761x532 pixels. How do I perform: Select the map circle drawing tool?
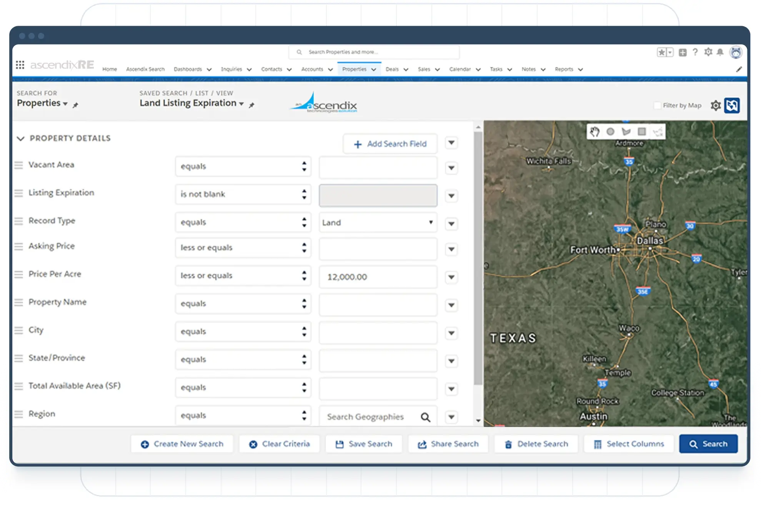(x=610, y=132)
